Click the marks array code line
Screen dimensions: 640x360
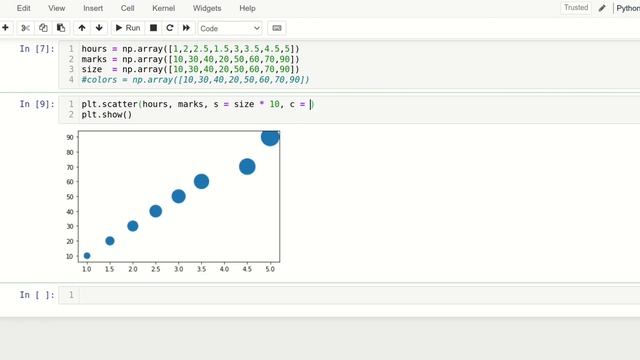(190, 59)
